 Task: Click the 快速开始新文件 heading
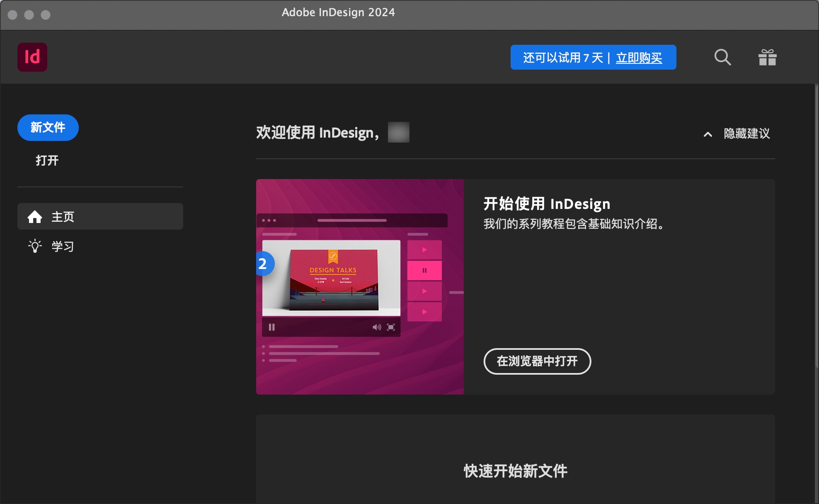point(516,471)
